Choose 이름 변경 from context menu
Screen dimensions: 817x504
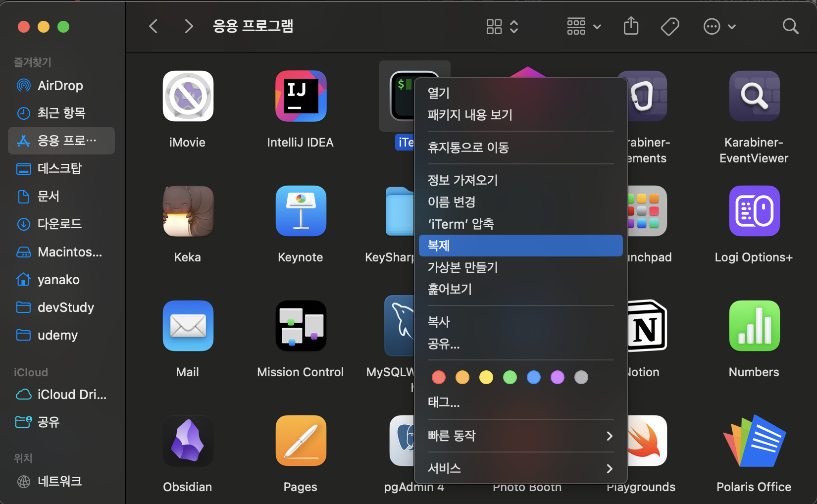point(520,202)
